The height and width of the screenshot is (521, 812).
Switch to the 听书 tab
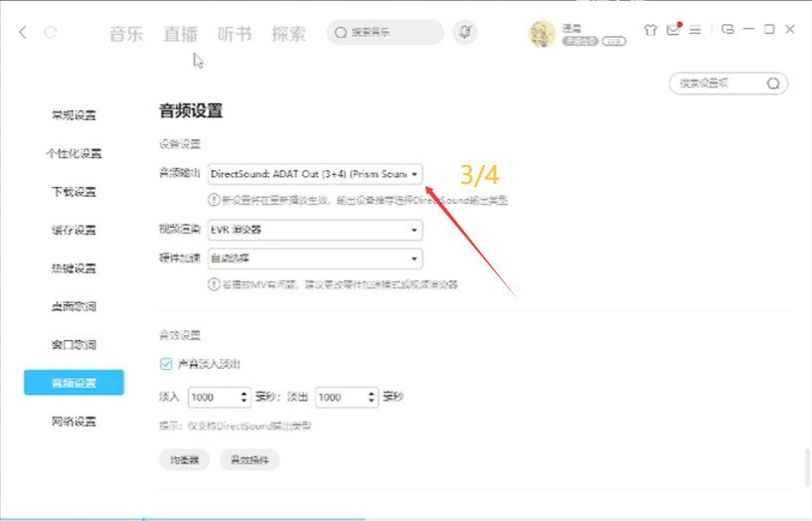235,34
